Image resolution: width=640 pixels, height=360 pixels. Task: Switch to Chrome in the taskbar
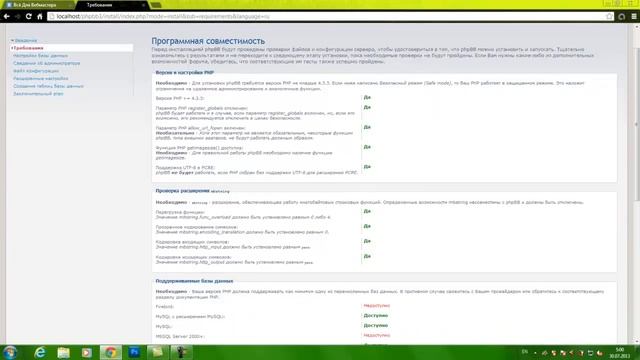point(111,352)
